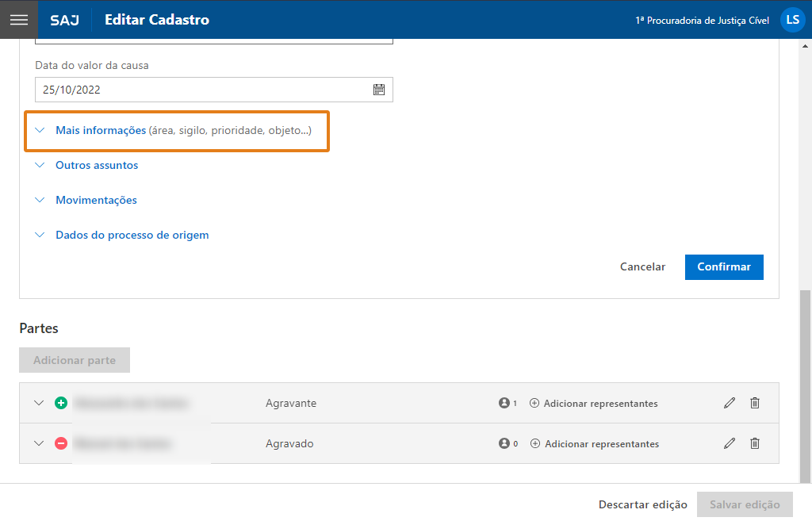Click the LS user profile avatar

[792, 20]
